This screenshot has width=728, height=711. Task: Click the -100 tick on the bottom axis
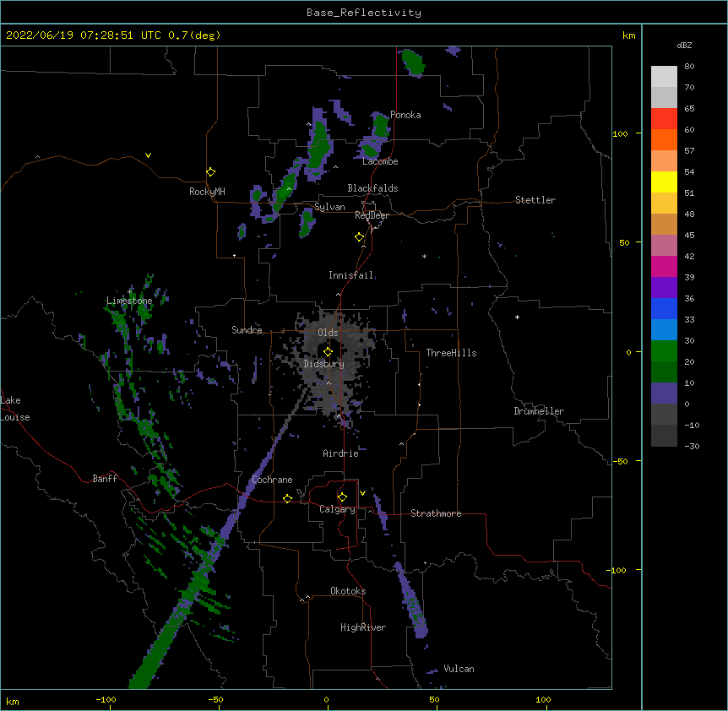click(x=106, y=699)
